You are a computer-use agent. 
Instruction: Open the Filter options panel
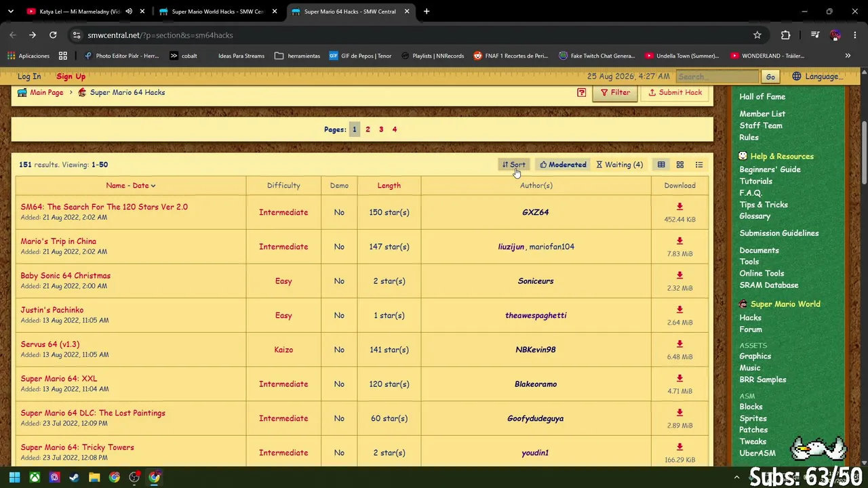click(615, 93)
